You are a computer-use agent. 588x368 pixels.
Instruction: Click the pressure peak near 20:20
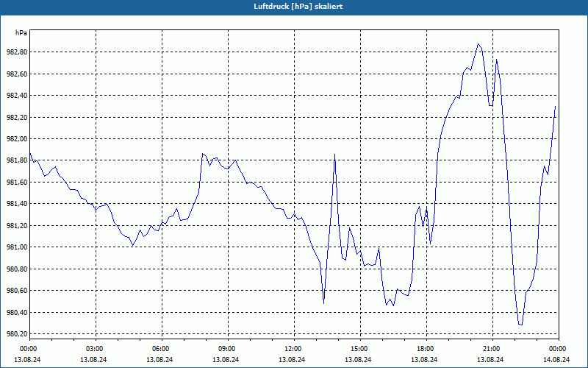coord(478,44)
